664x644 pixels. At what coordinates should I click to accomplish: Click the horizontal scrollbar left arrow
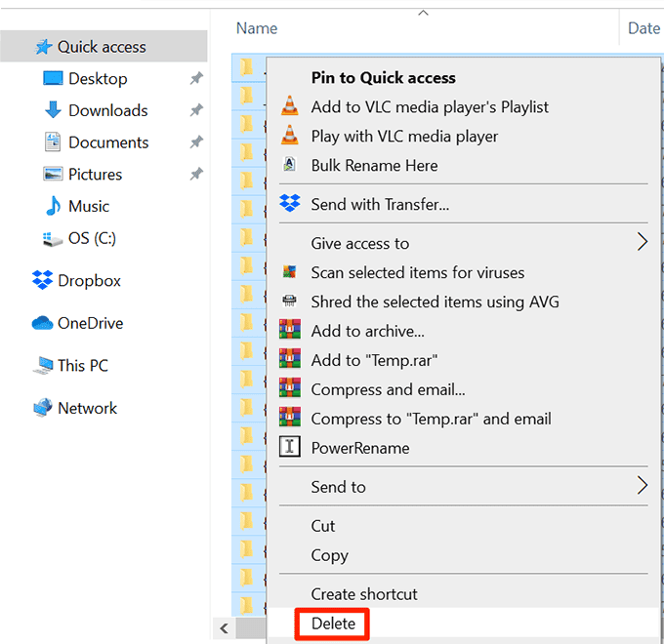(x=223, y=628)
